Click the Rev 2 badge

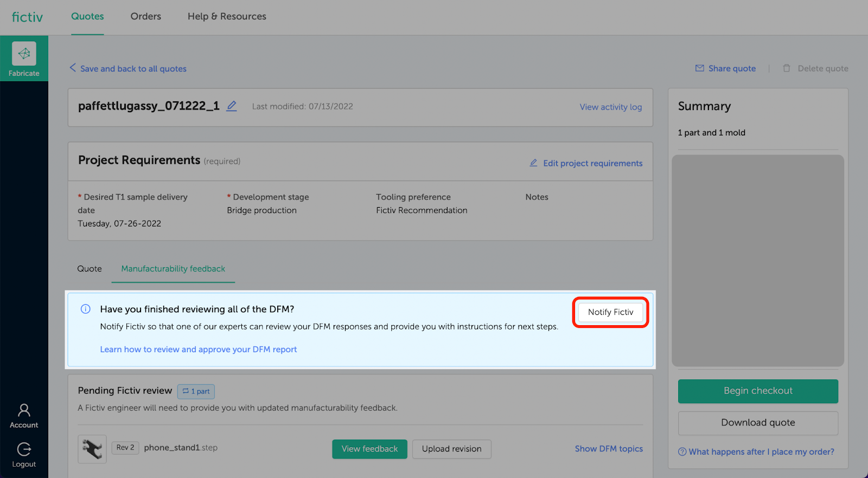tap(125, 448)
